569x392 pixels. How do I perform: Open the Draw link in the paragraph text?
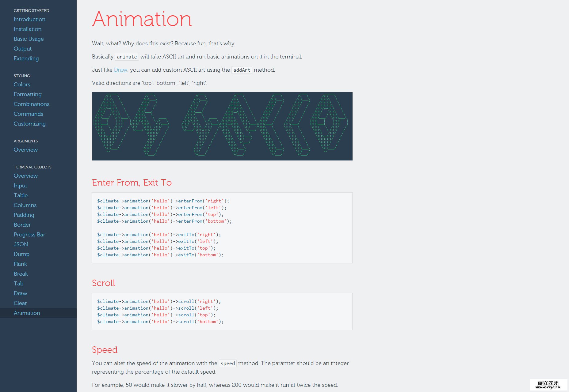[120, 70]
